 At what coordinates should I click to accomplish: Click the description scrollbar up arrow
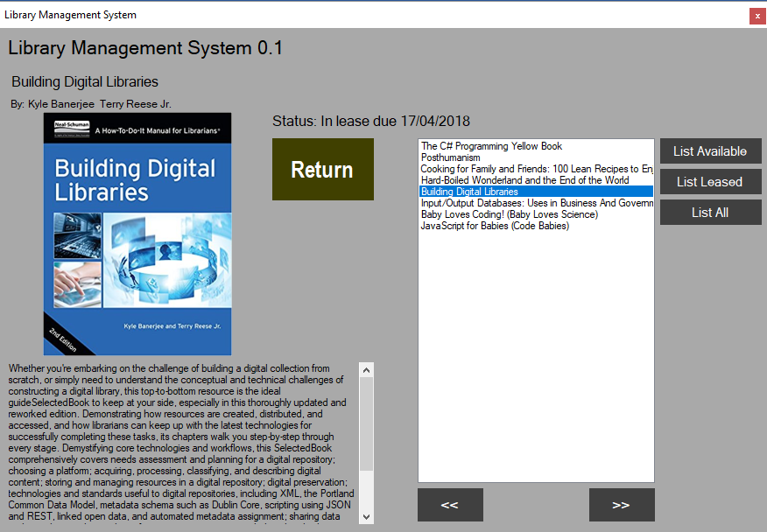pyautogui.click(x=366, y=370)
